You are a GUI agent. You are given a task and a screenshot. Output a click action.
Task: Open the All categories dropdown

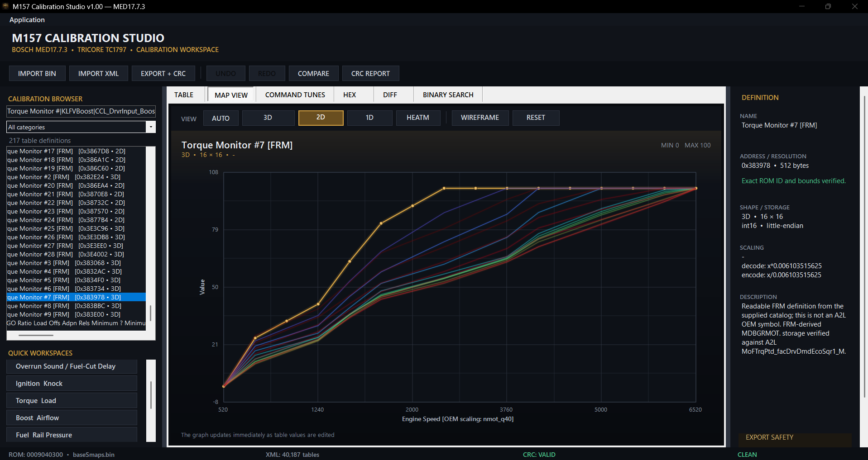tap(81, 127)
